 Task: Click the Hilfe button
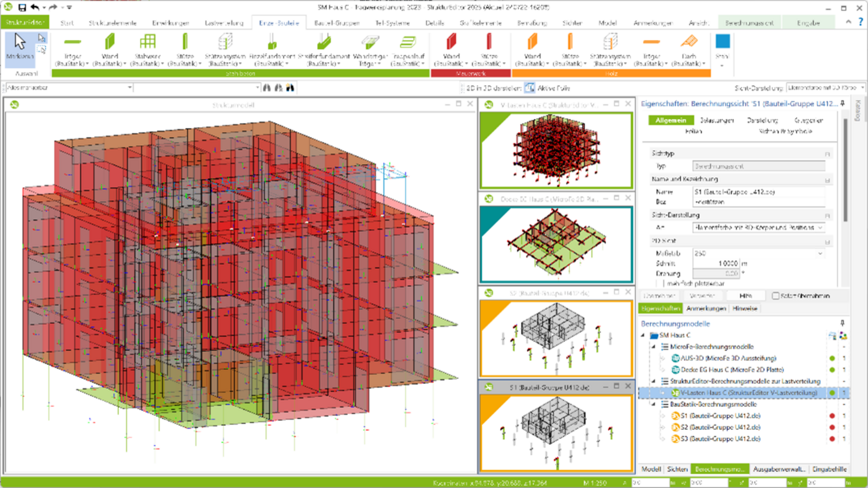[x=745, y=296]
